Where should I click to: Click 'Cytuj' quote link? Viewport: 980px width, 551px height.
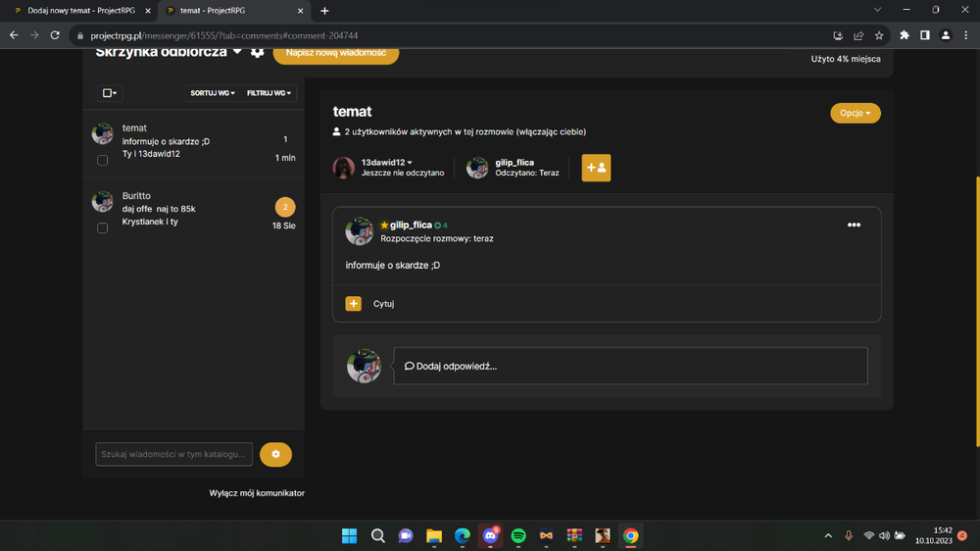[383, 304]
